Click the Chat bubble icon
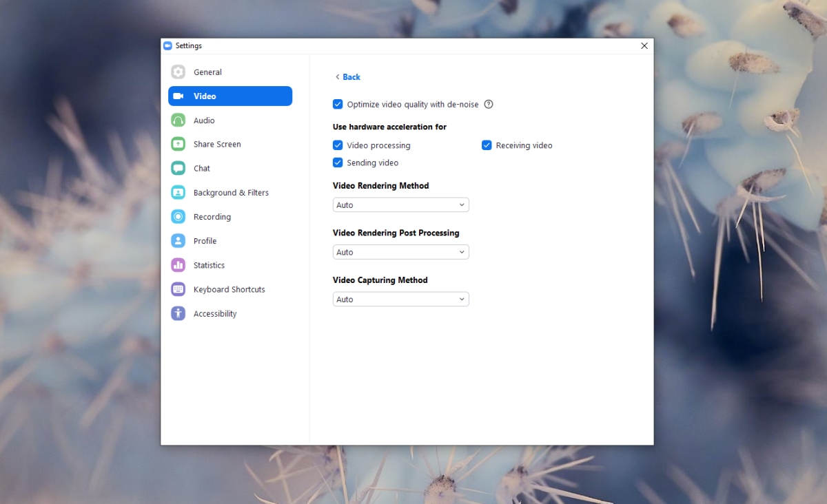The image size is (827, 504). [178, 169]
